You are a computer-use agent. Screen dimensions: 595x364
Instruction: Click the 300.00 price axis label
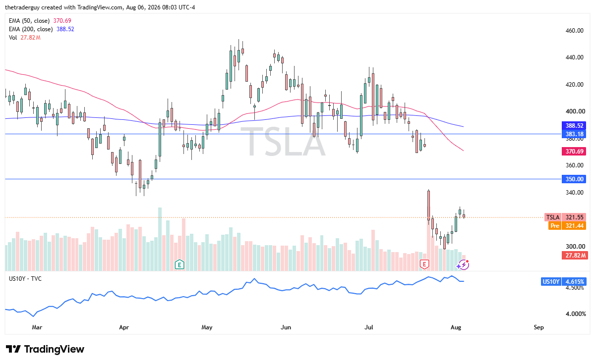[574, 247]
